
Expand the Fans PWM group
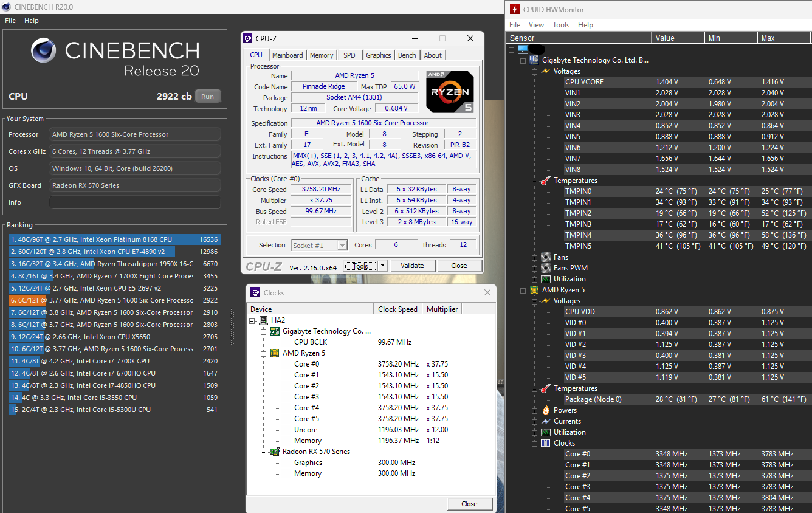tap(534, 268)
